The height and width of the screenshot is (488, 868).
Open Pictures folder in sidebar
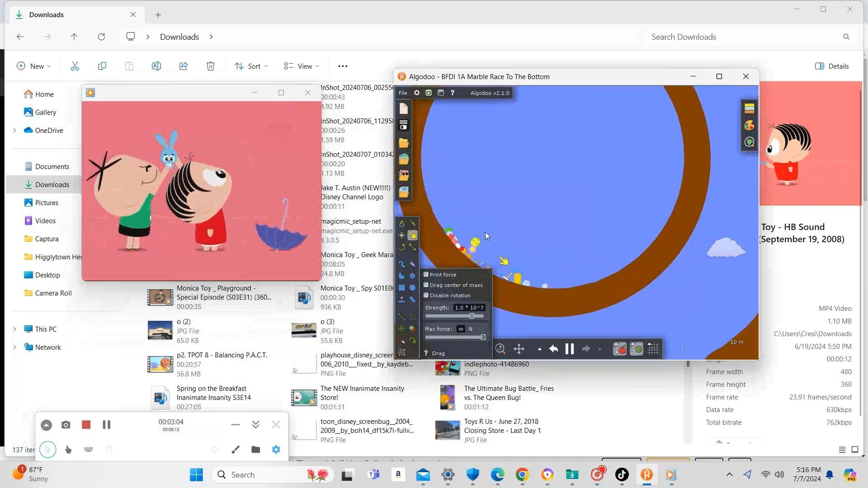[x=47, y=203]
